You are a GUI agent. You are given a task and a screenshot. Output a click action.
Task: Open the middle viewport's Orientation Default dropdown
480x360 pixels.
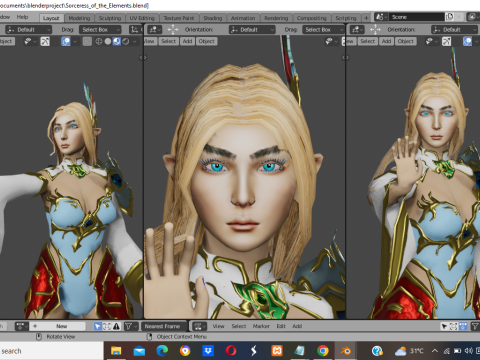252,30
